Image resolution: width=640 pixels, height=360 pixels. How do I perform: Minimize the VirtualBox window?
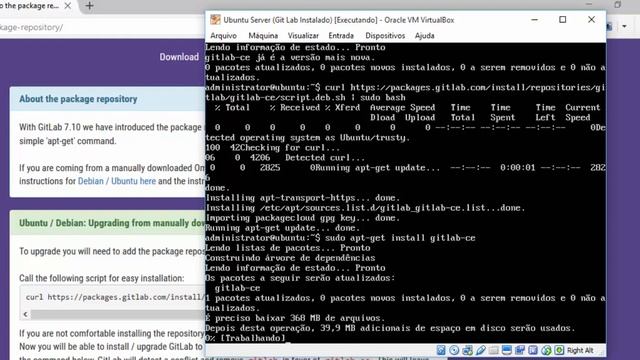[534, 20]
